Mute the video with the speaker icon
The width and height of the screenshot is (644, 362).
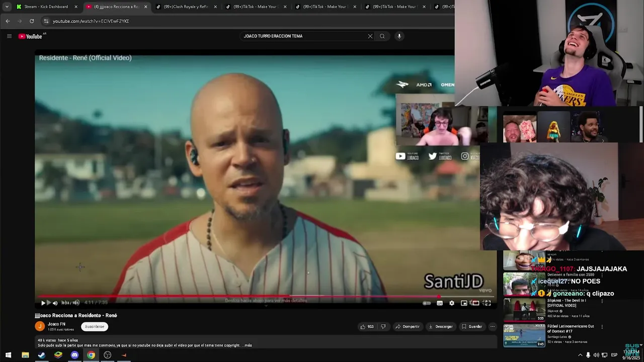pos(55,303)
